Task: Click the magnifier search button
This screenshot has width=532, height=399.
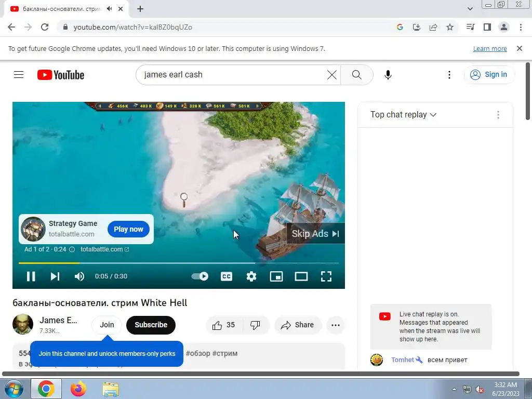Action: point(356,75)
